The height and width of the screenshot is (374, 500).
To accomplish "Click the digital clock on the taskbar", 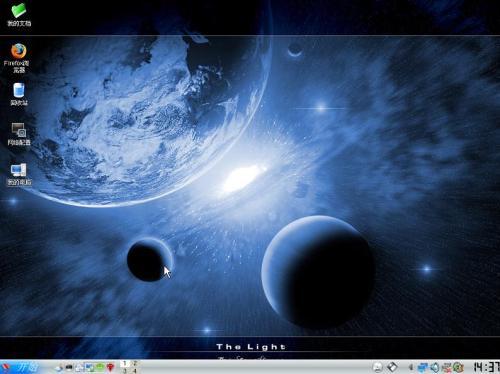I will click(x=487, y=367).
